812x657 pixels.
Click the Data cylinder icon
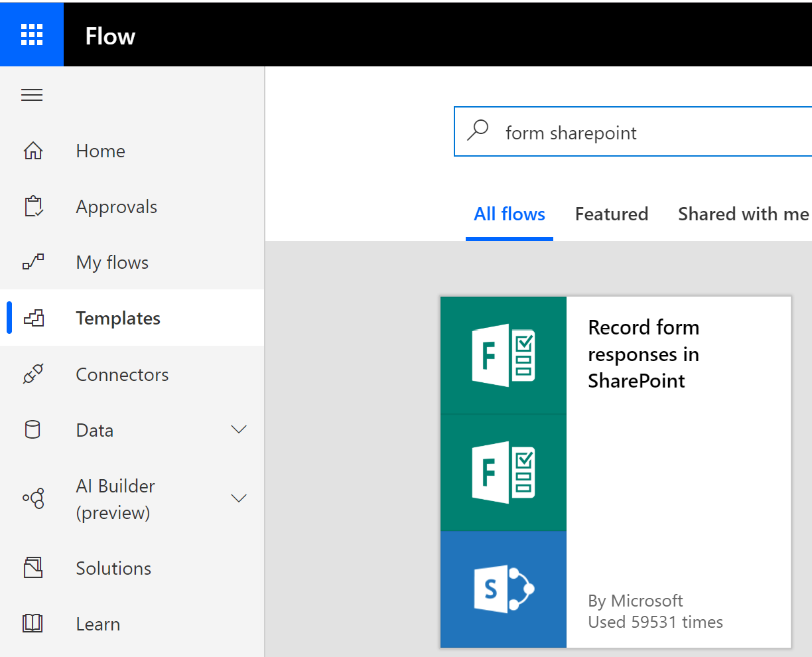pyautogui.click(x=33, y=430)
